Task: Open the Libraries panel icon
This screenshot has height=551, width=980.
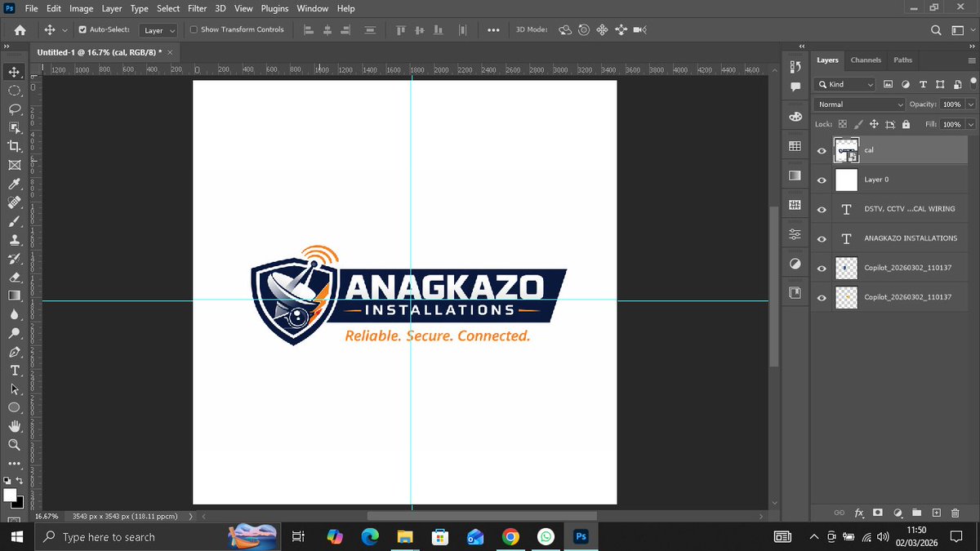Action: [x=795, y=293]
